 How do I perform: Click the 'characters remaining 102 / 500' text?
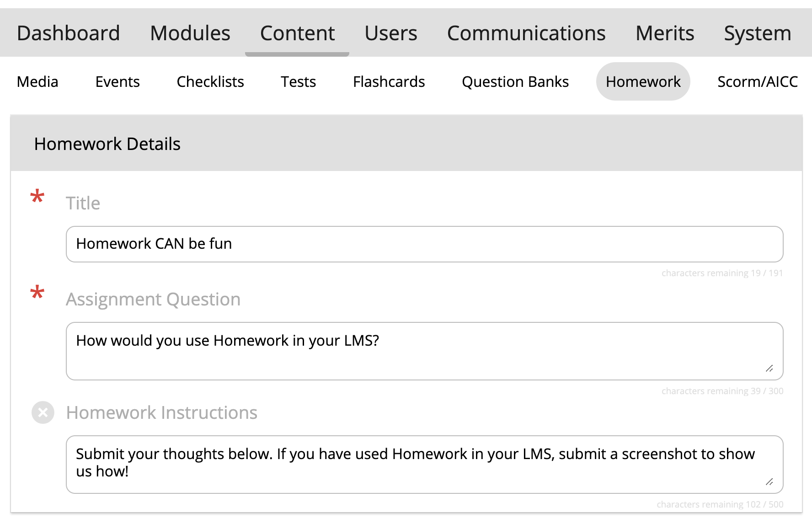point(720,504)
